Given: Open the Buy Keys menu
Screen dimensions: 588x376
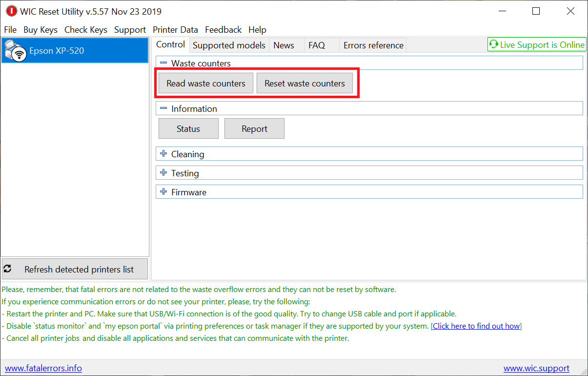Looking at the screenshot, I should click(41, 30).
